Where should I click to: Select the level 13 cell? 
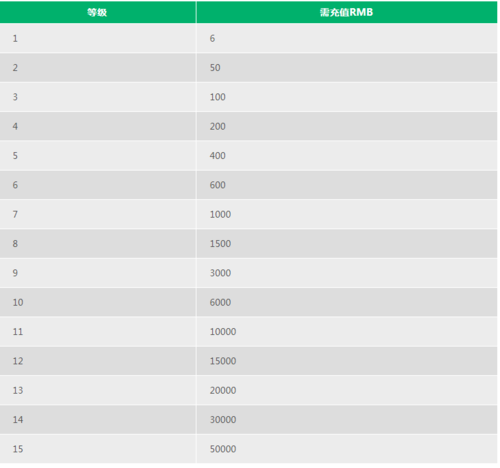click(97, 390)
